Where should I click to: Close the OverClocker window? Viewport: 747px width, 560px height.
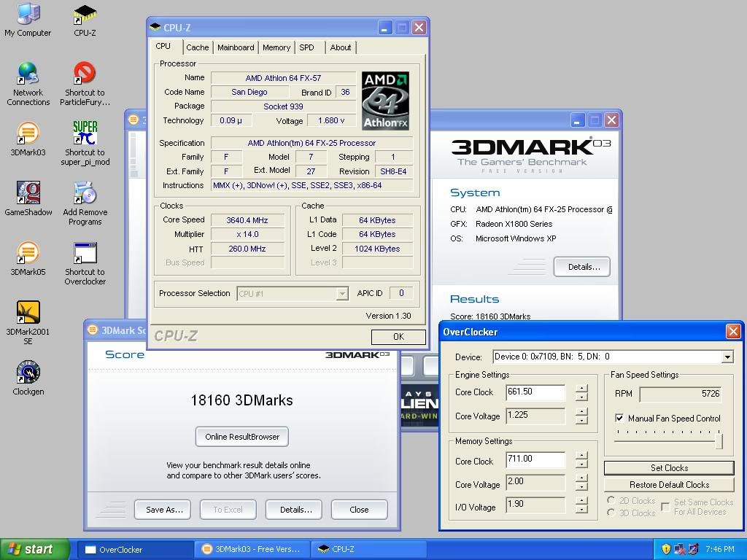(732, 332)
